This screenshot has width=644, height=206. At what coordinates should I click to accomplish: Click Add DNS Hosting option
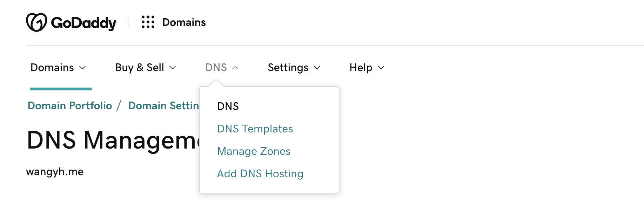tap(260, 174)
